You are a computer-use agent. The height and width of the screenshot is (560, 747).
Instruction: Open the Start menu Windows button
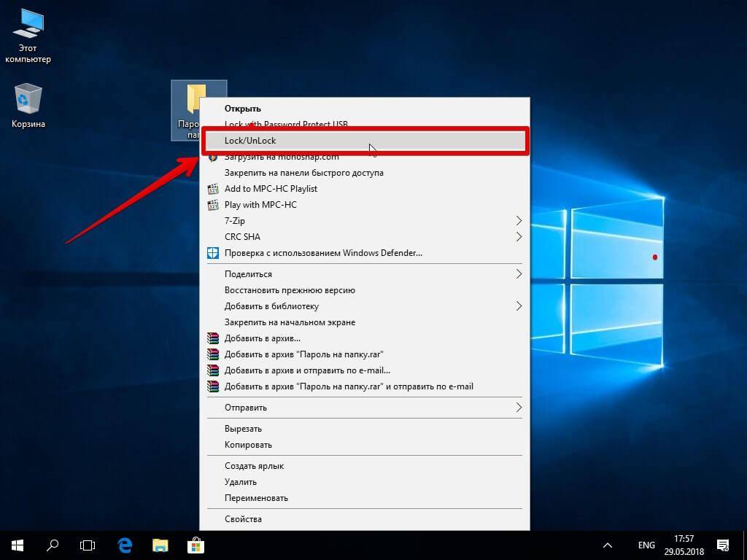[18, 545]
